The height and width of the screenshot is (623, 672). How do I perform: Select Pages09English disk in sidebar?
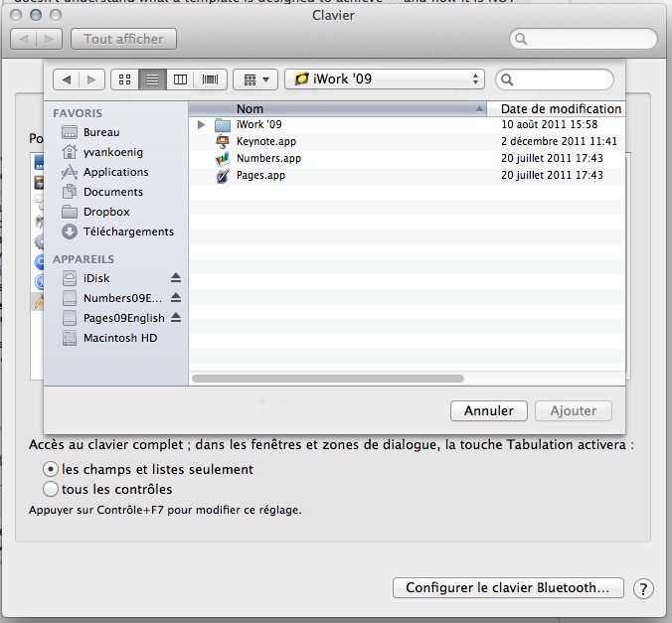(113, 318)
